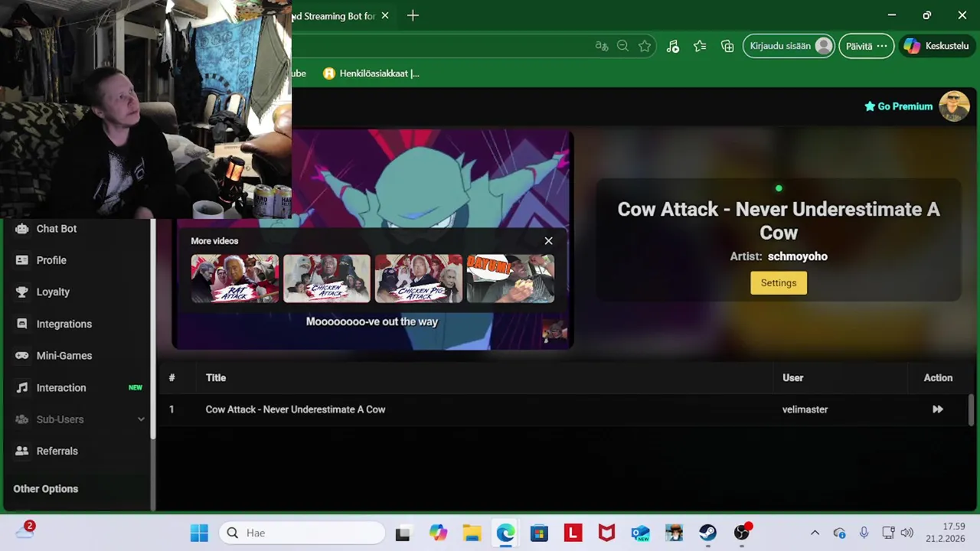Click the Referrals people icon
980x551 pixels.
(21, 452)
